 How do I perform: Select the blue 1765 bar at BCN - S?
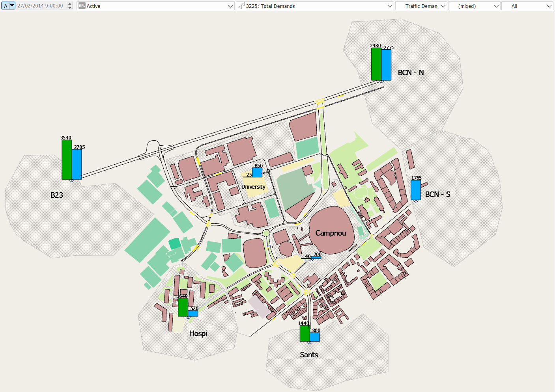point(416,190)
